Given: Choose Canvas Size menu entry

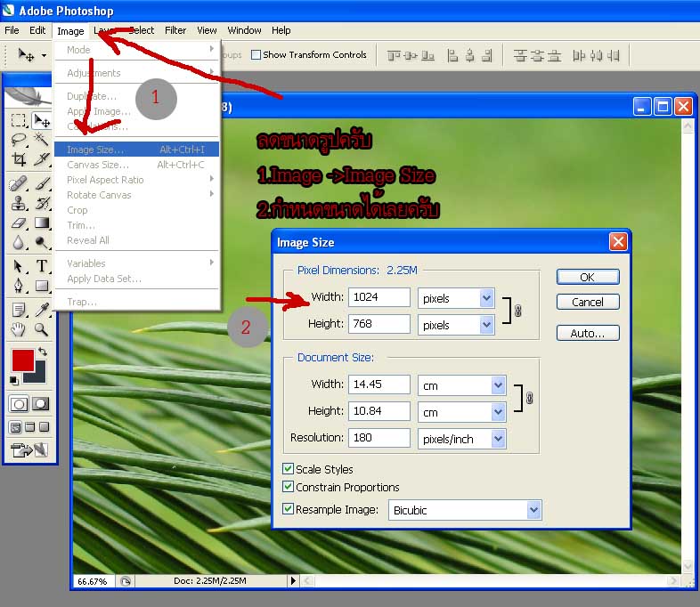Looking at the screenshot, I should (136, 165).
